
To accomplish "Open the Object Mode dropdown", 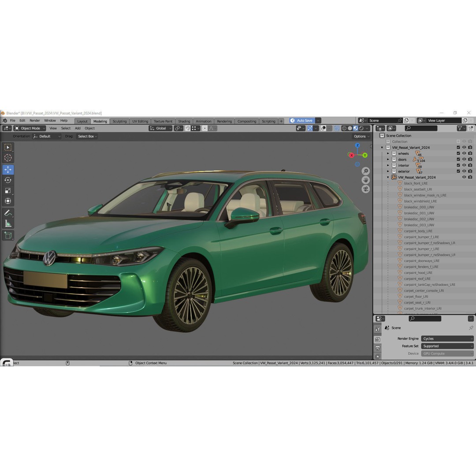I will pyautogui.click(x=30, y=128).
